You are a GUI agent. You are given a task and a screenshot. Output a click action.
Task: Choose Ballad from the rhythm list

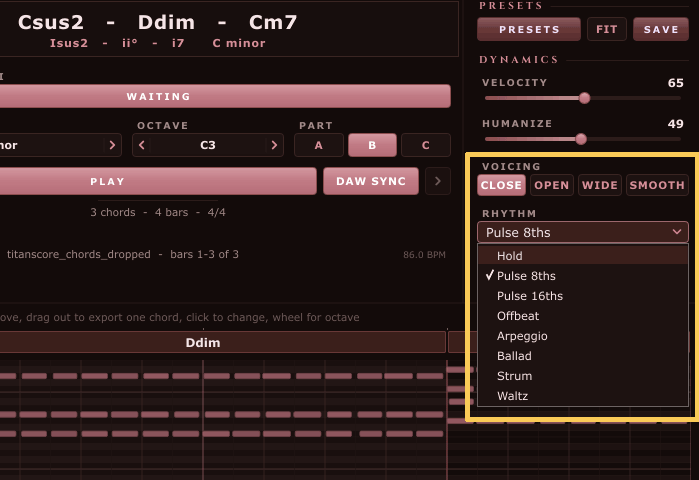(x=583, y=356)
